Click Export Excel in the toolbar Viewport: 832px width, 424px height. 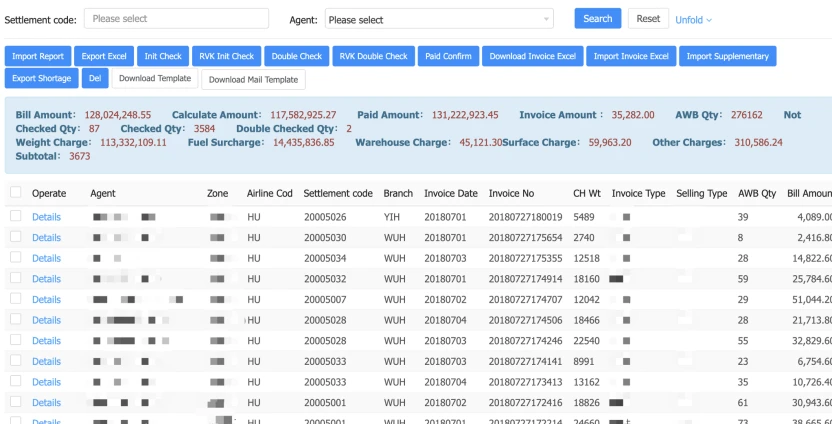[x=104, y=56]
